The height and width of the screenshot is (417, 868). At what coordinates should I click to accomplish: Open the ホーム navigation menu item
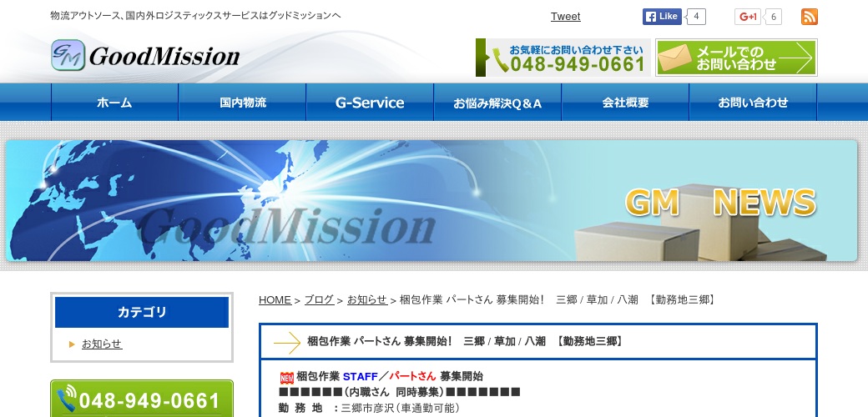[x=114, y=103]
